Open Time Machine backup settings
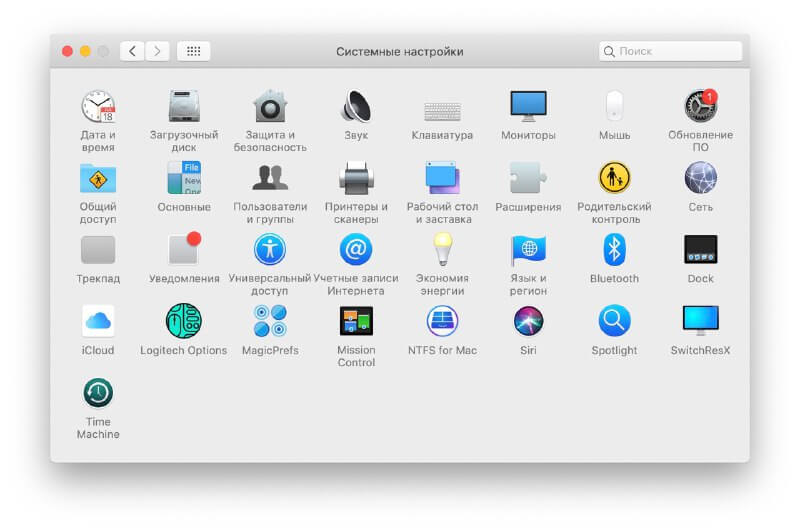The image size is (800, 529). tap(98, 393)
